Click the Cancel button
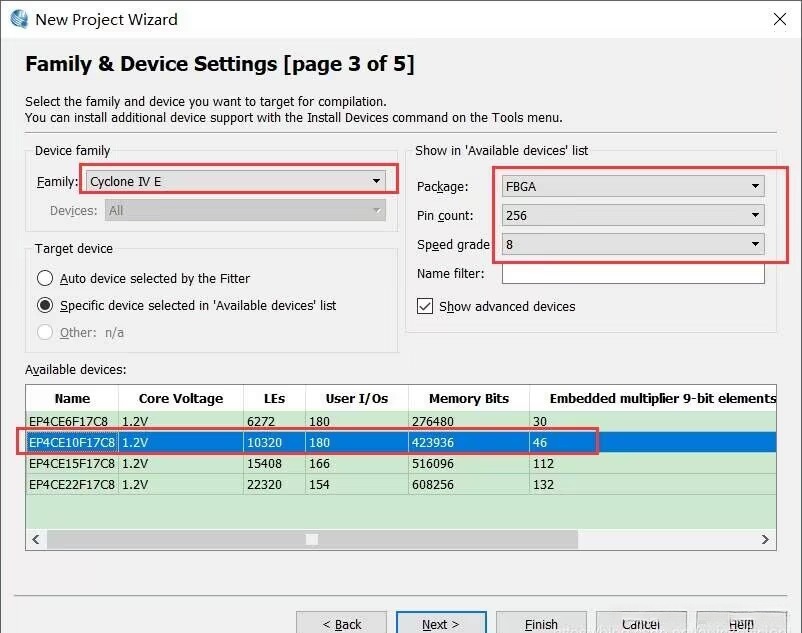This screenshot has width=802, height=633. (641, 624)
